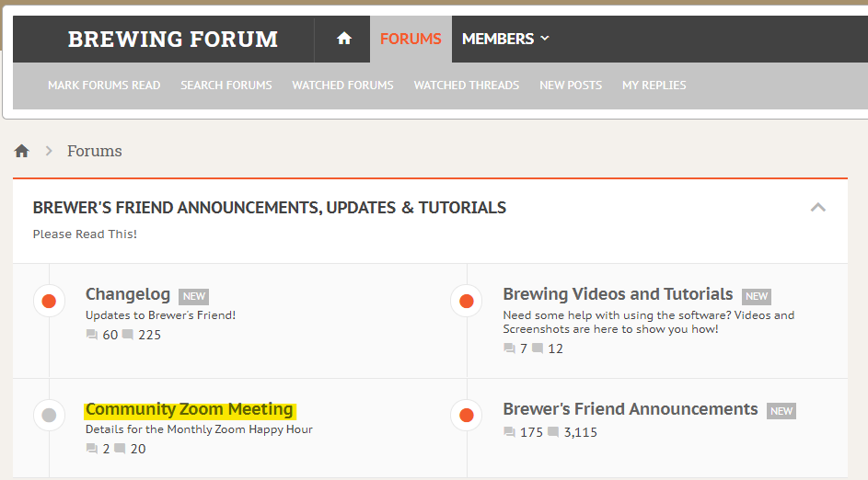Viewport: 868px width, 480px height.
Task: Click the Changelog unread status icon
Action: point(49,301)
